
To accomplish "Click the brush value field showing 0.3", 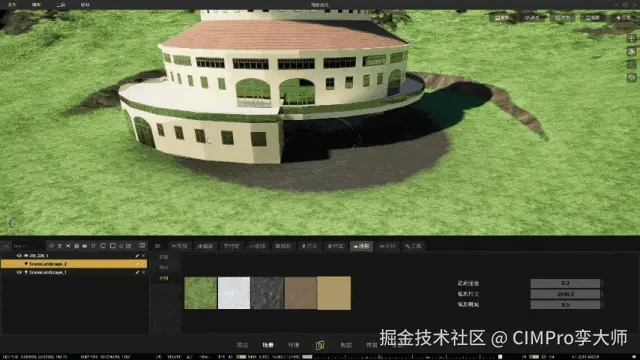I will tap(565, 283).
